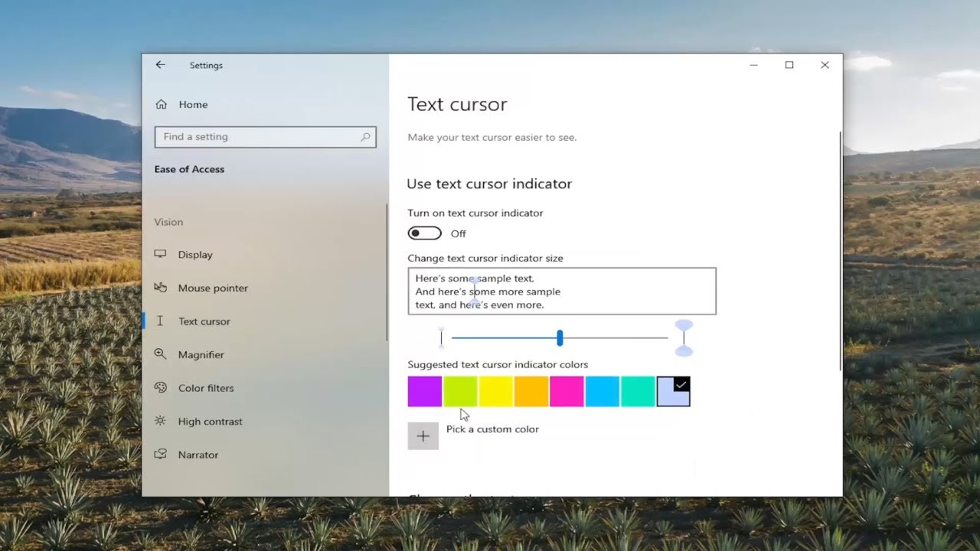This screenshot has height=551, width=980.
Task: Click the High contrast sun icon
Action: click(160, 421)
